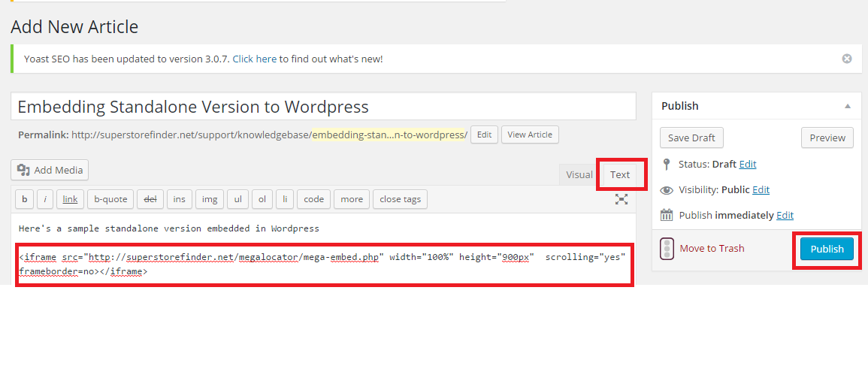
Task: Switch to the Visual editor tab
Action: (x=579, y=175)
